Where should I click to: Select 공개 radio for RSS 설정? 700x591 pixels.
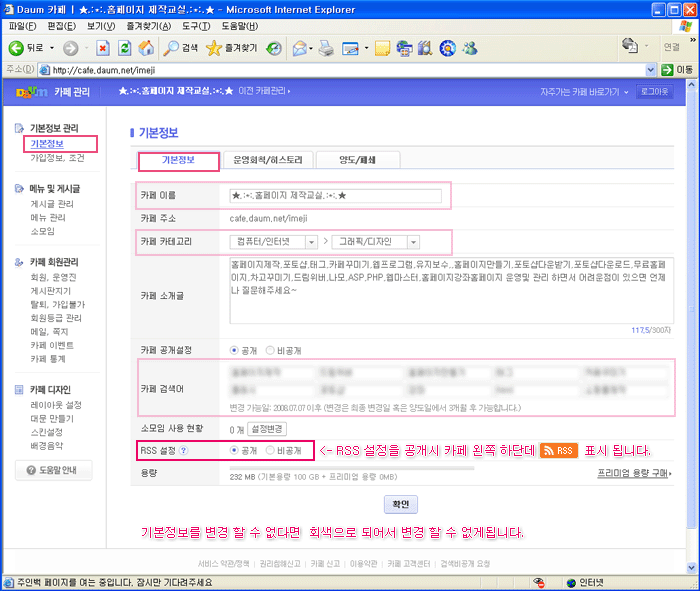234,451
